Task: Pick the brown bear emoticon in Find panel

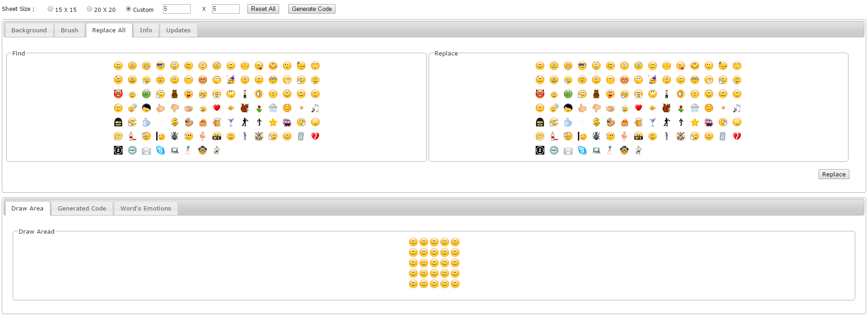Action: pyautogui.click(x=174, y=94)
